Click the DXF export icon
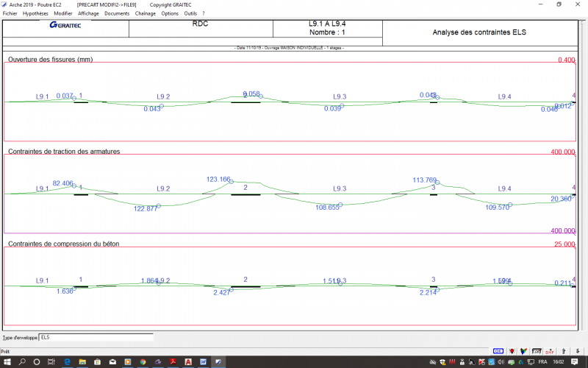Image resolution: width=588 pixels, height=368 pixels. 550,351
